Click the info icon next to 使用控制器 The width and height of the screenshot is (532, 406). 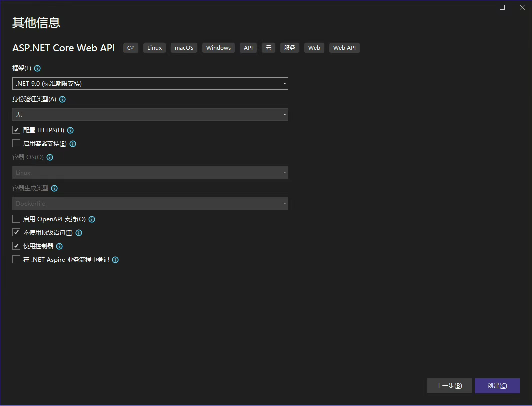point(59,246)
